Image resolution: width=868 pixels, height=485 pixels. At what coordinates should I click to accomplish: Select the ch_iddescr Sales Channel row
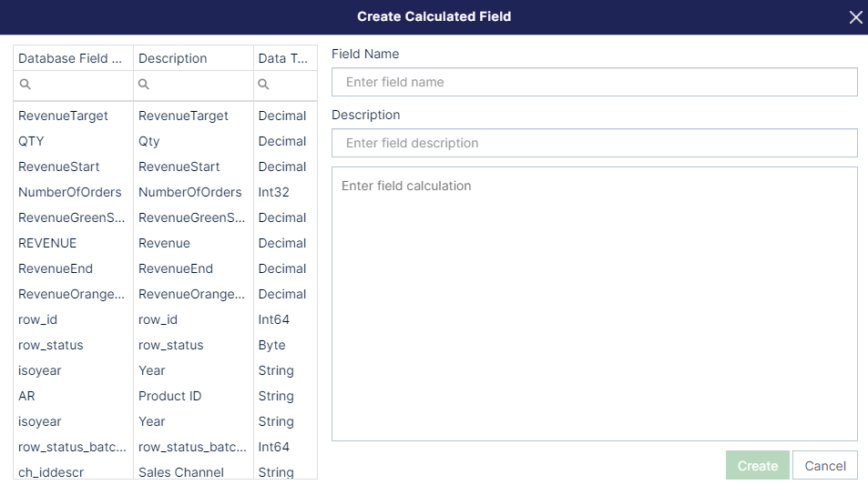coord(165,471)
